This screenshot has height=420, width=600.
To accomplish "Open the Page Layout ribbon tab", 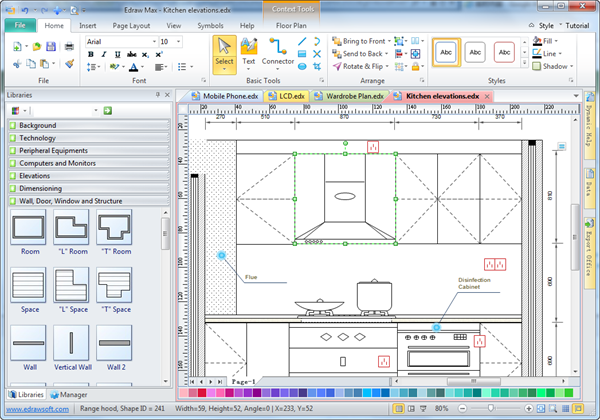I will 132,23.
